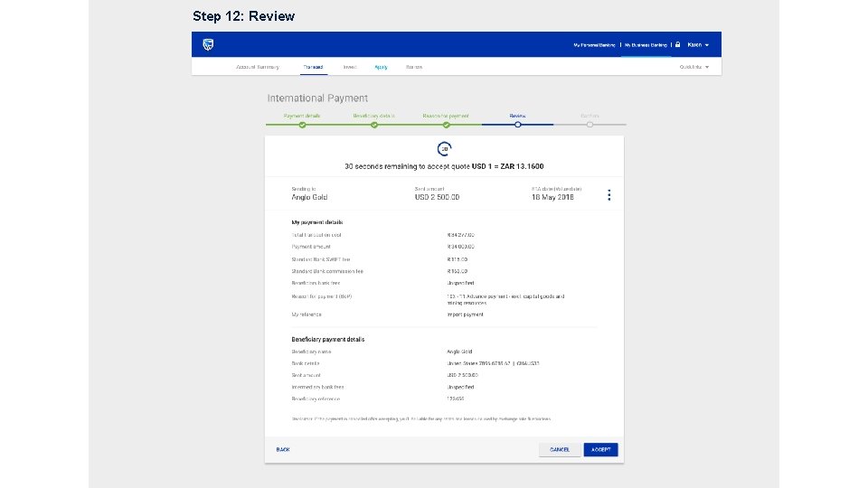Open the Karen user dropdown
Screen dimensions: 868x488
tap(698, 45)
